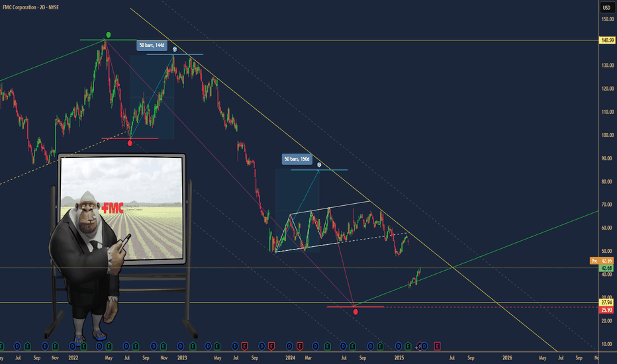Open the dividend marker above the 2022 label
The height and width of the screenshot is (364, 617).
pyautogui.click(x=72, y=346)
